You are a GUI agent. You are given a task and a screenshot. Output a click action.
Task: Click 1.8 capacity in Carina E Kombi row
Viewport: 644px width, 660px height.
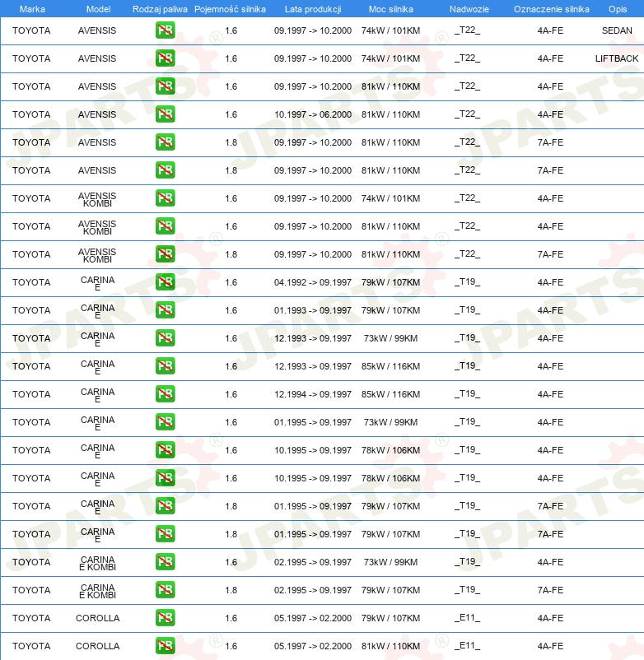[x=231, y=590]
